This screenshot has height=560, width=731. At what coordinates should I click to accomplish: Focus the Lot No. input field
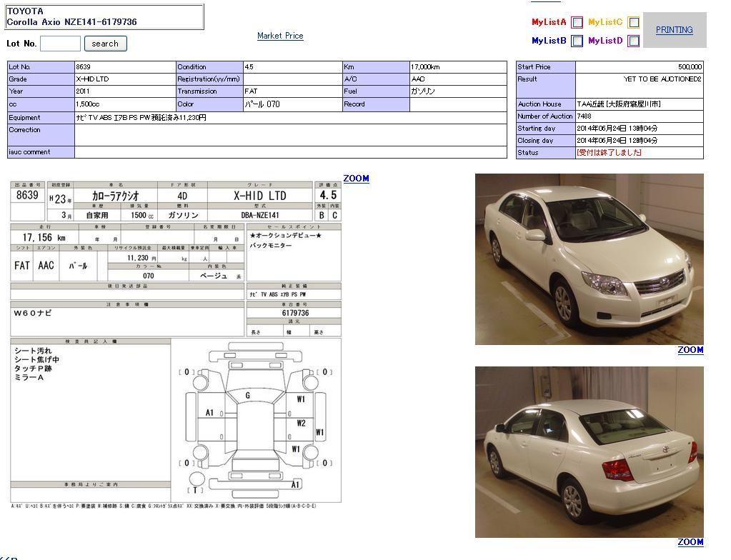[60, 44]
